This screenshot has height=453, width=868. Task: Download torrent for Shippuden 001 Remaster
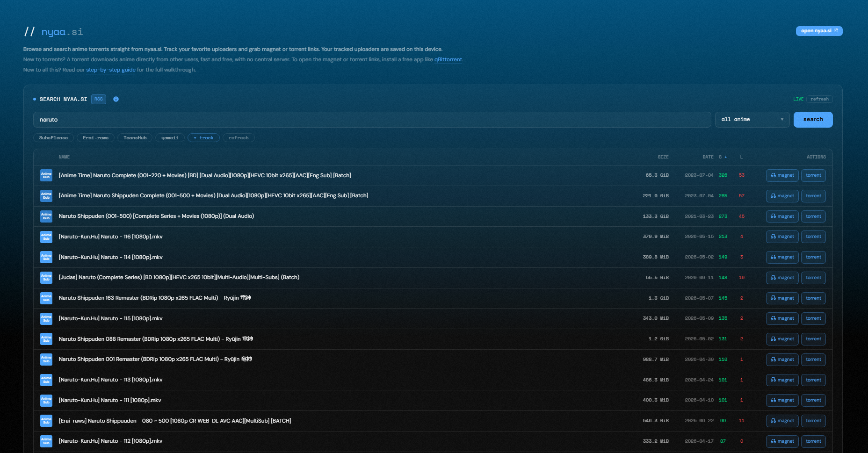pos(813,360)
